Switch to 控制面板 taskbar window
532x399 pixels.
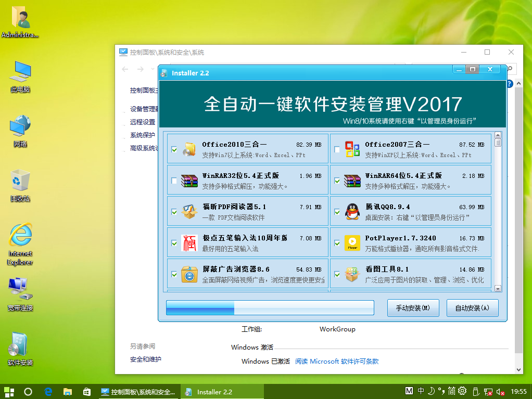tap(139, 392)
